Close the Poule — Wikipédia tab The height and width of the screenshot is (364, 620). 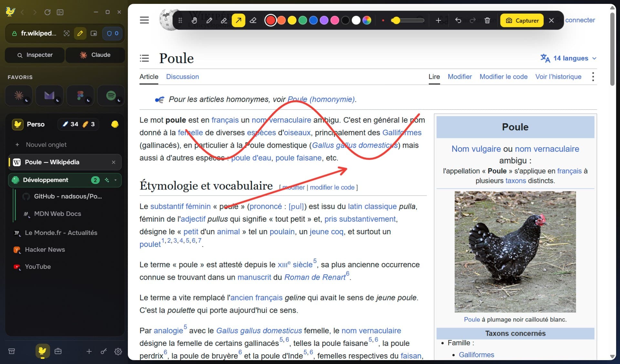click(113, 162)
